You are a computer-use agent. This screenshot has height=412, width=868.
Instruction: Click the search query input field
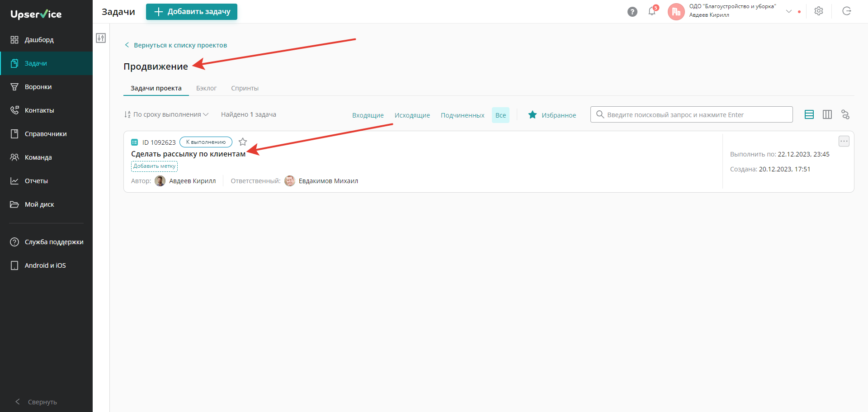coord(692,114)
